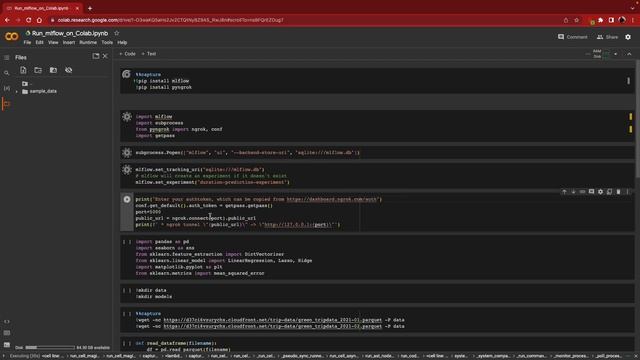The image size is (640, 360).
Task: Move selected cell up arrow
Action: [564, 191]
